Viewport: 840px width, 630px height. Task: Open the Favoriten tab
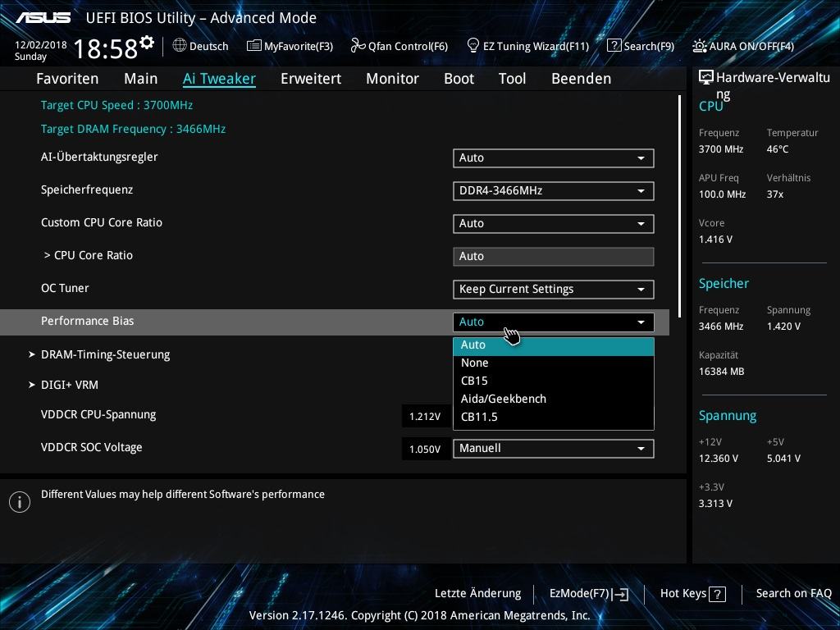tap(67, 79)
